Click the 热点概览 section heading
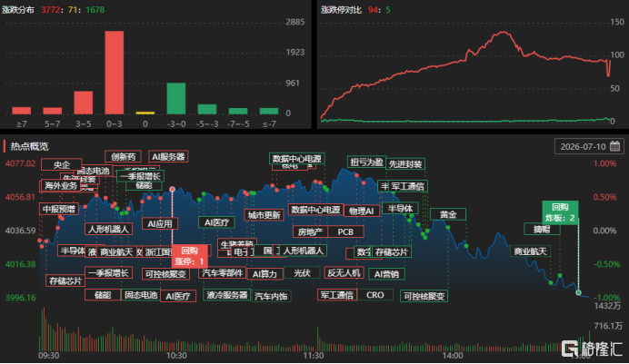 [x=29, y=146]
